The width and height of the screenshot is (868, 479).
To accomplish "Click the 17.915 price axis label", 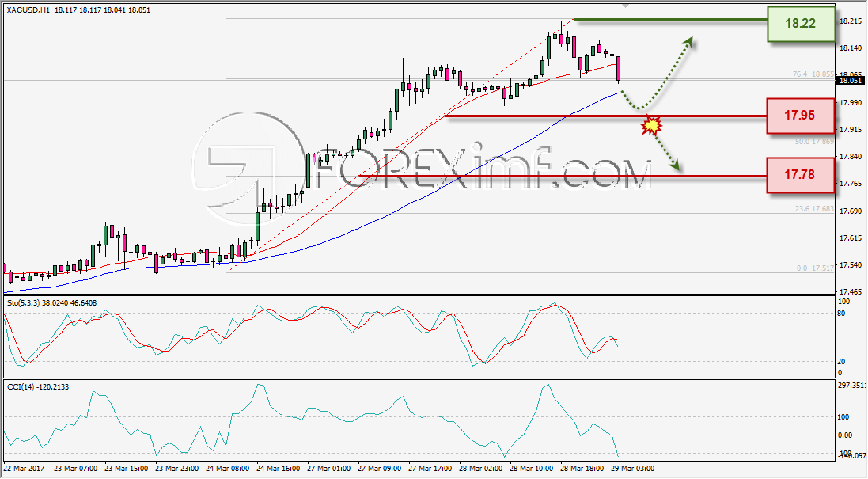I will click(x=851, y=130).
